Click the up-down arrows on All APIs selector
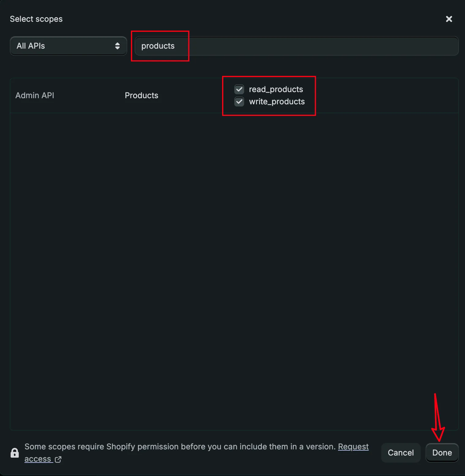The width and height of the screenshot is (465, 476). pyautogui.click(x=117, y=46)
